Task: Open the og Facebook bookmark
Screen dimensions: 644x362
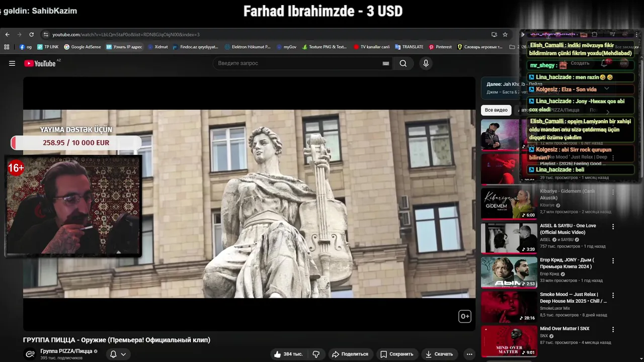Action: (26, 47)
